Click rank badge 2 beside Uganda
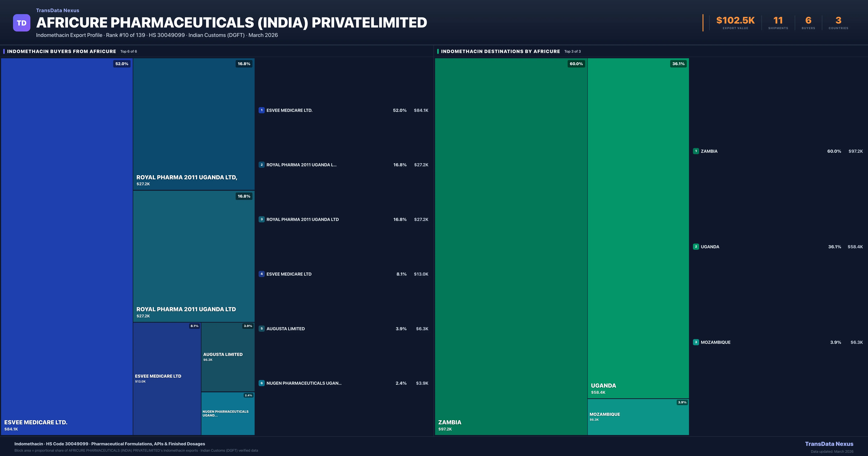868x456 pixels. [x=696, y=247]
